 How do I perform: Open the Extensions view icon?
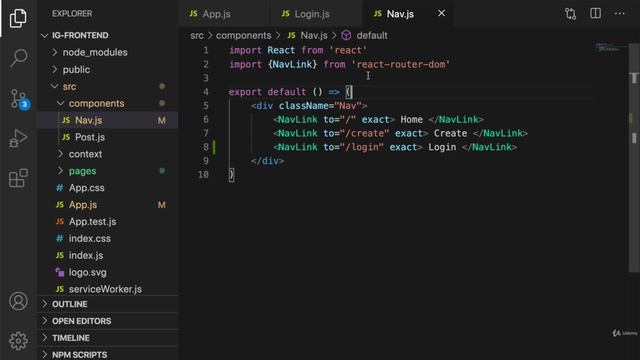18,178
